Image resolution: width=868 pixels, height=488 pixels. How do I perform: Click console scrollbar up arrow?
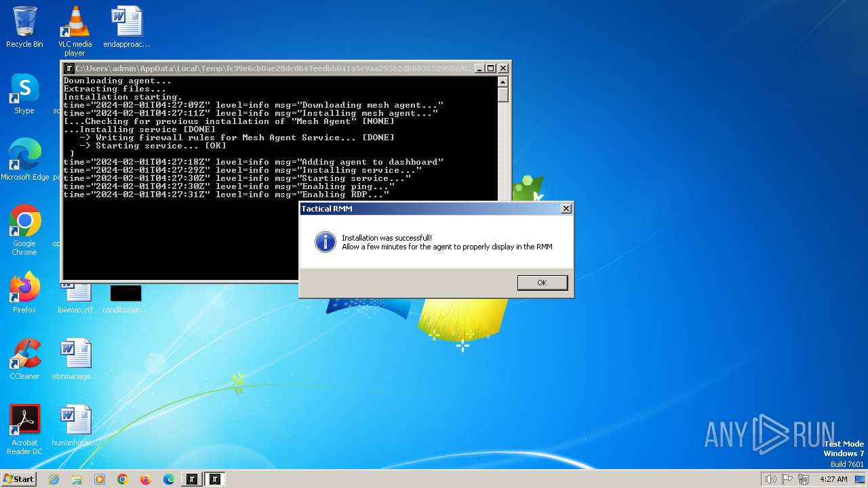(502, 82)
